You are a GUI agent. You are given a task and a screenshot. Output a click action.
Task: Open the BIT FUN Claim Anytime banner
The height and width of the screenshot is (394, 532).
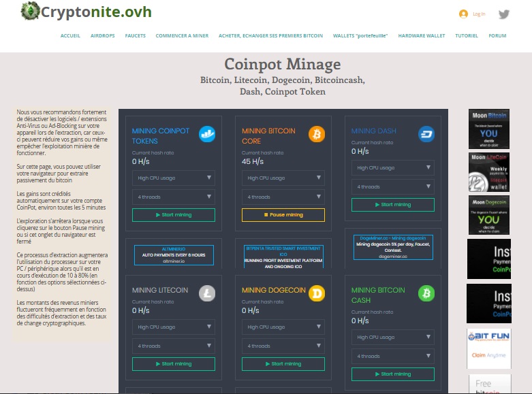click(489, 348)
